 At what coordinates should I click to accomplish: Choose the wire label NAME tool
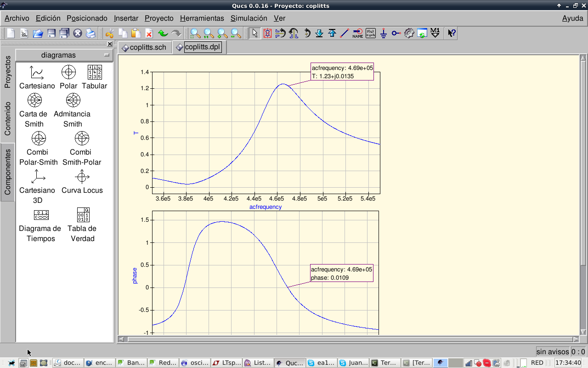(x=358, y=33)
